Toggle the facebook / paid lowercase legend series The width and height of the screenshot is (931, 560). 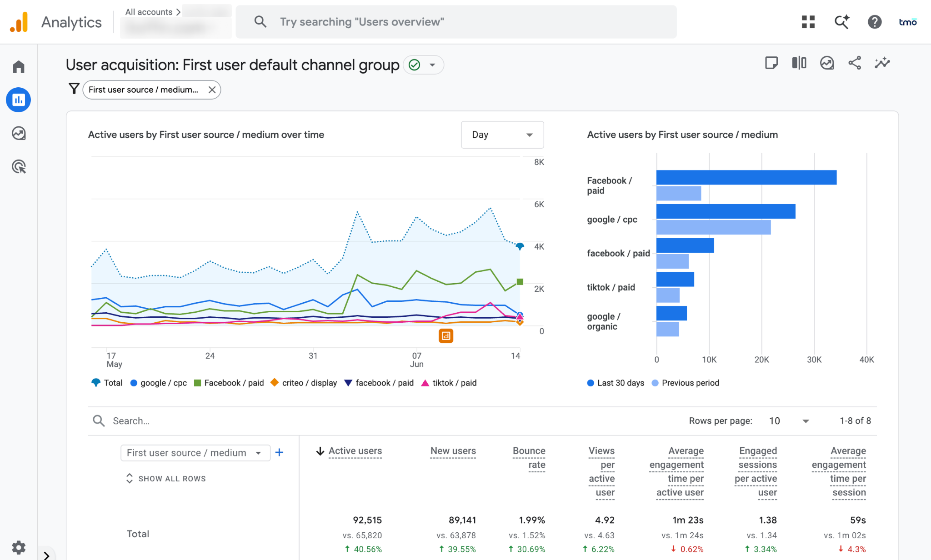[x=379, y=383]
